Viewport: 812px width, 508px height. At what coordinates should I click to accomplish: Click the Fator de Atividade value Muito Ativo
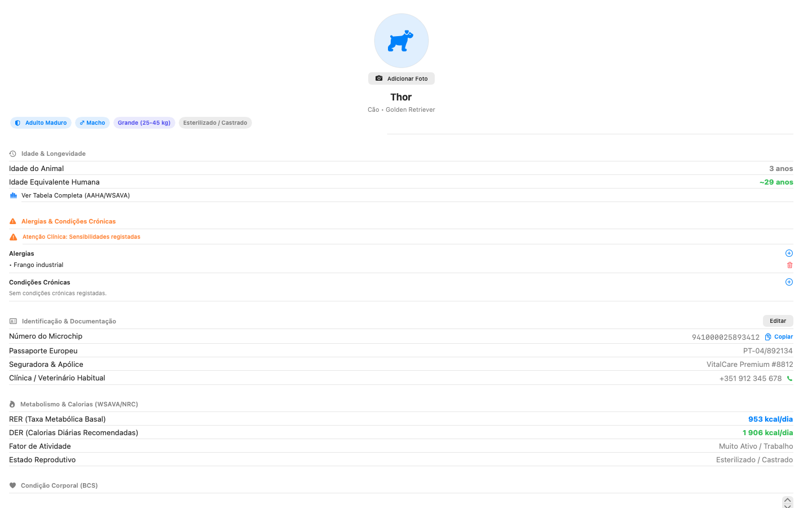(x=756, y=446)
